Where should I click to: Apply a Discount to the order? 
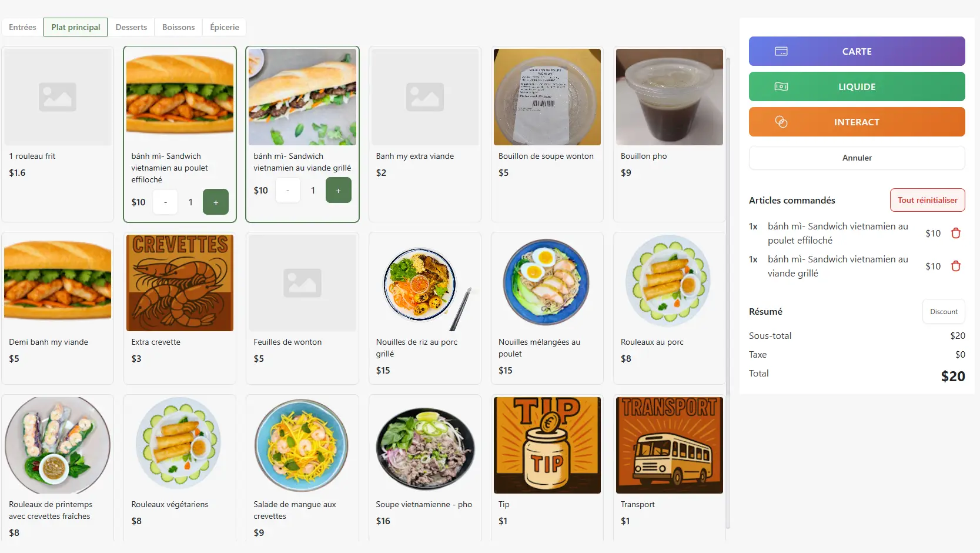click(943, 312)
